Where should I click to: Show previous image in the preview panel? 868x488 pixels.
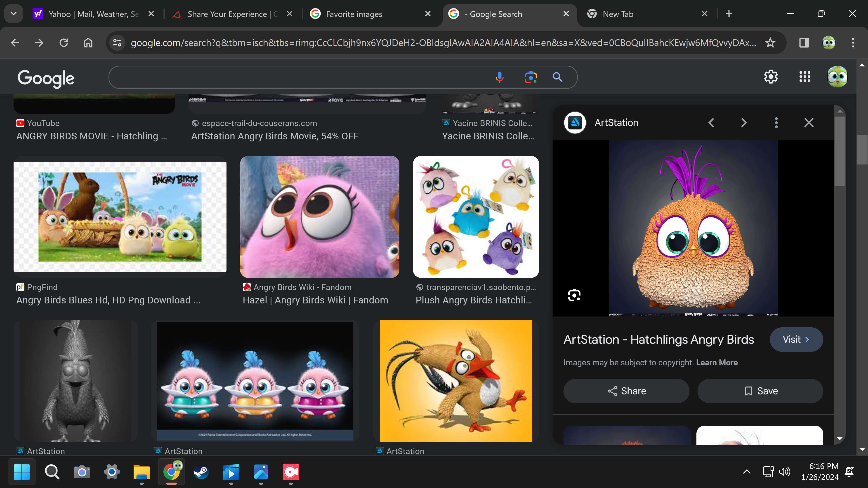711,123
